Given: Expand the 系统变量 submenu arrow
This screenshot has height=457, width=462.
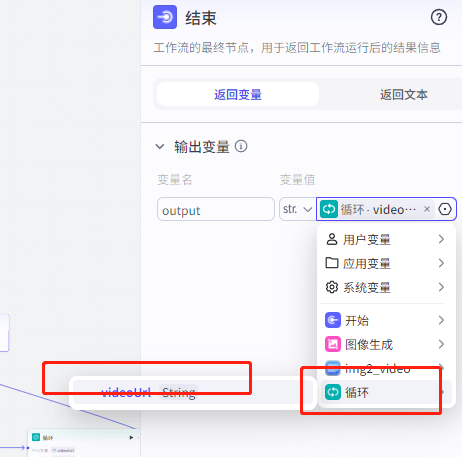Looking at the screenshot, I should [441, 287].
